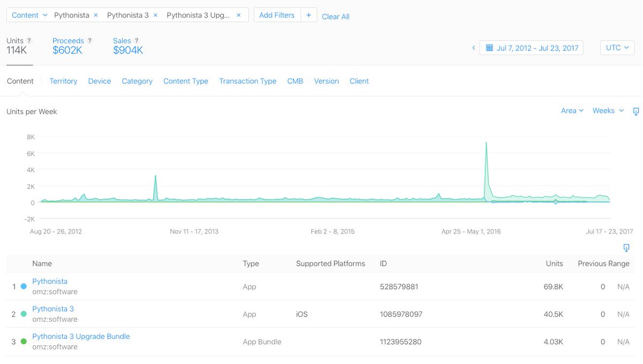643x364 pixels.
Task: Switch to the Version tab
Action: 326,81
